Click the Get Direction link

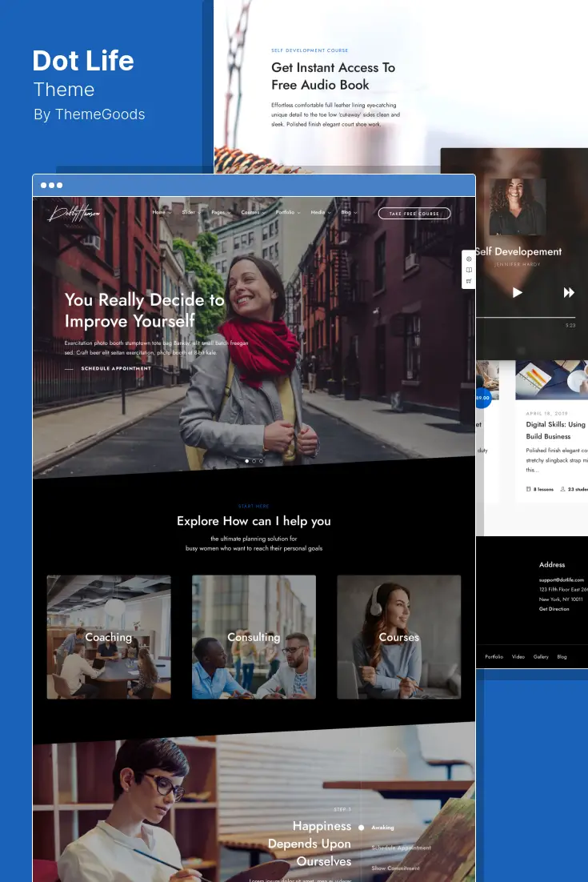554,608
